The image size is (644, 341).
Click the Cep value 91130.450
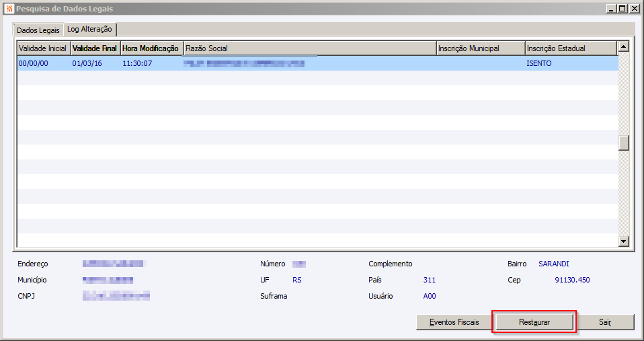pos(572,280)
